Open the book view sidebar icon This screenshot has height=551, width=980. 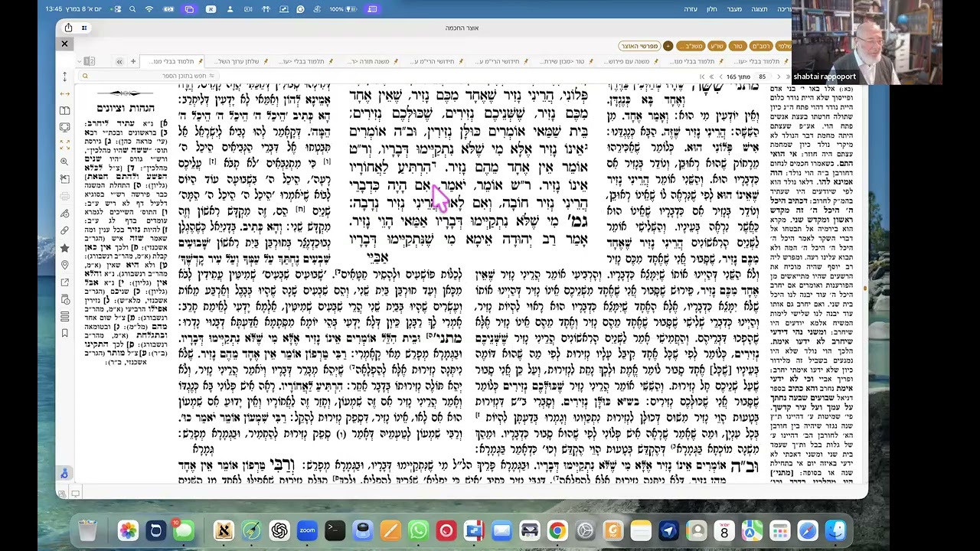tap(64, 110)
